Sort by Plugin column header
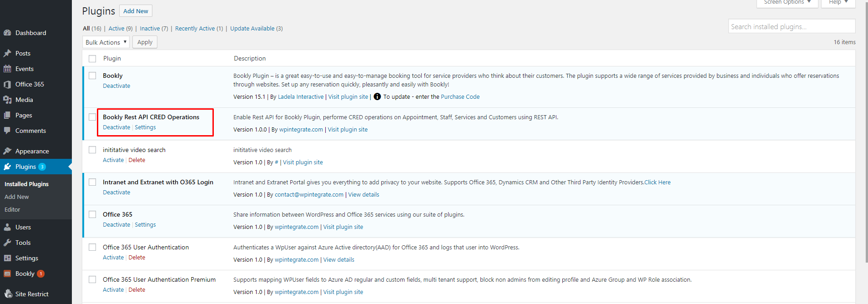 coord(112,58)
